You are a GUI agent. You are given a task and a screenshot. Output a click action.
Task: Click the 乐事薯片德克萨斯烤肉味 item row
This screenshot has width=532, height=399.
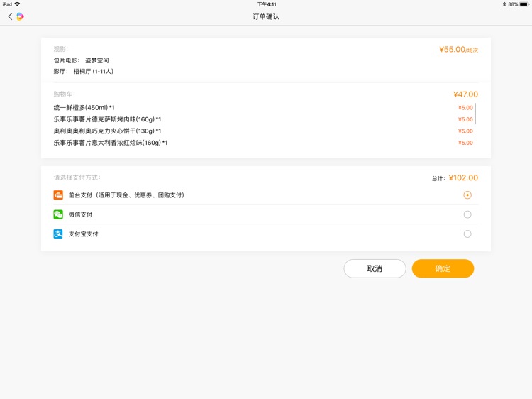pyautogui.click(x=263, y=119)
